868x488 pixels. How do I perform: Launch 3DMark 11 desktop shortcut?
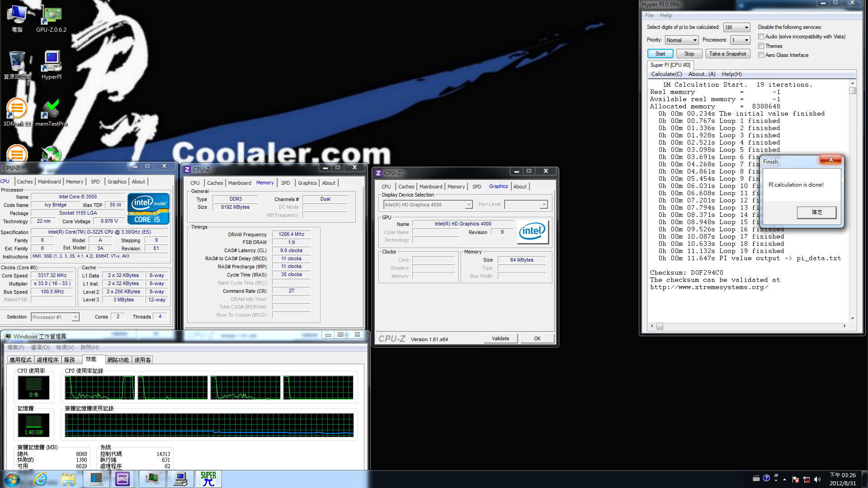pos(17,112)
